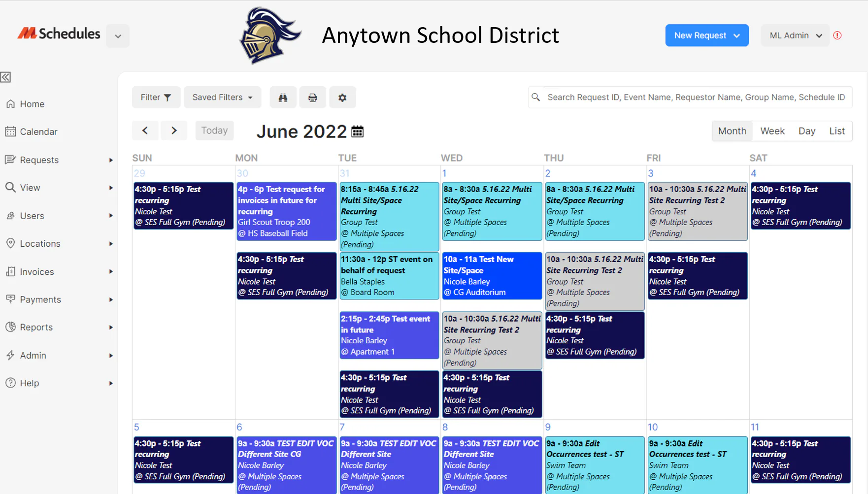Switch to the Day view tab
This screenshot has height=494, width=868.
807,131
